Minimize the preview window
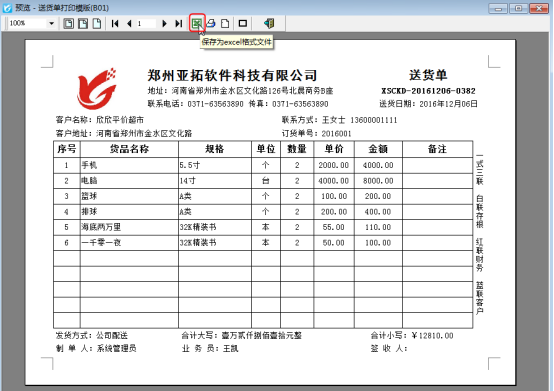 tap(498, 8)
